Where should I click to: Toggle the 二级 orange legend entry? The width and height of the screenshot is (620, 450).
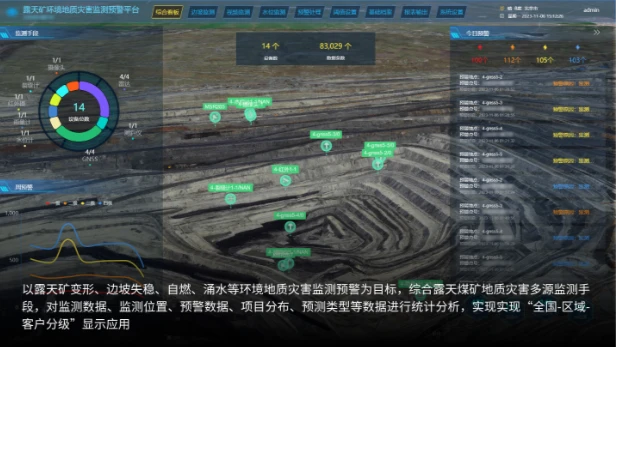(75, 202)
